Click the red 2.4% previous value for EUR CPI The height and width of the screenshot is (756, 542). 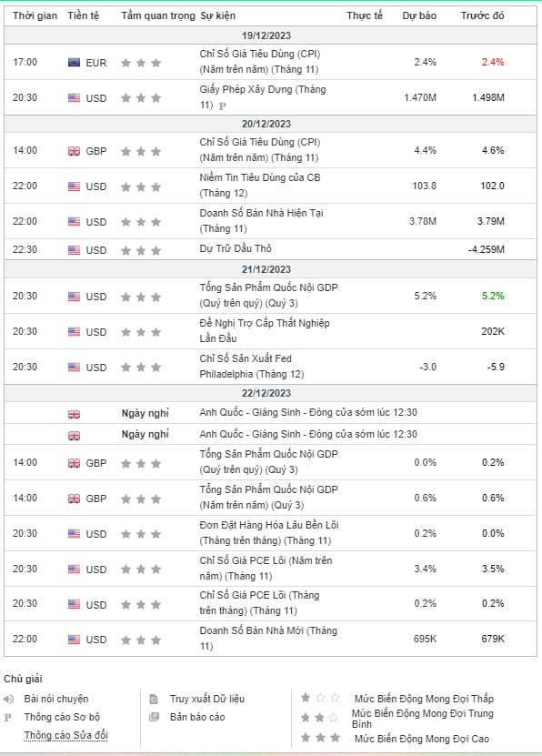click(x=492, y=62)
